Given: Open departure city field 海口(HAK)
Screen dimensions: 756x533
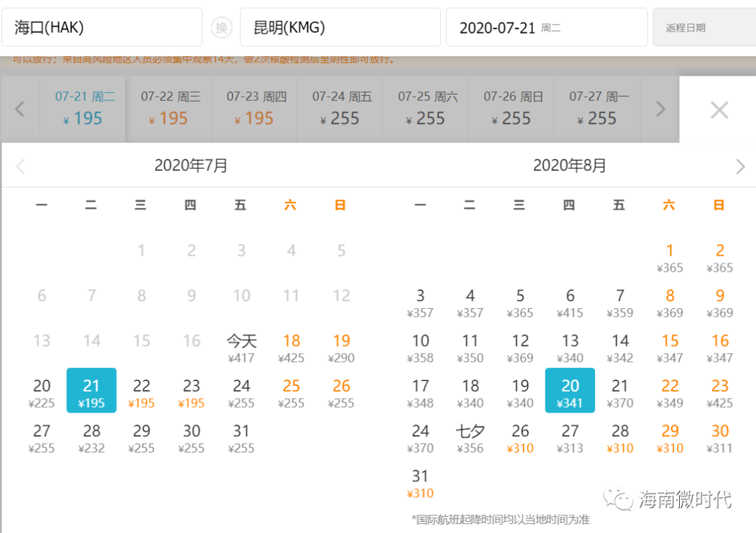Looking at the screenshot, I should (x=101, y=28).
